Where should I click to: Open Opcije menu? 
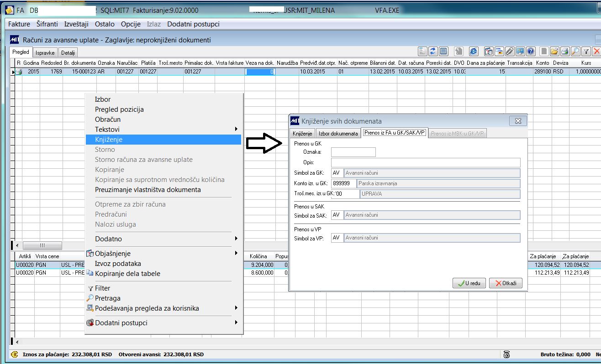[131, 24]
